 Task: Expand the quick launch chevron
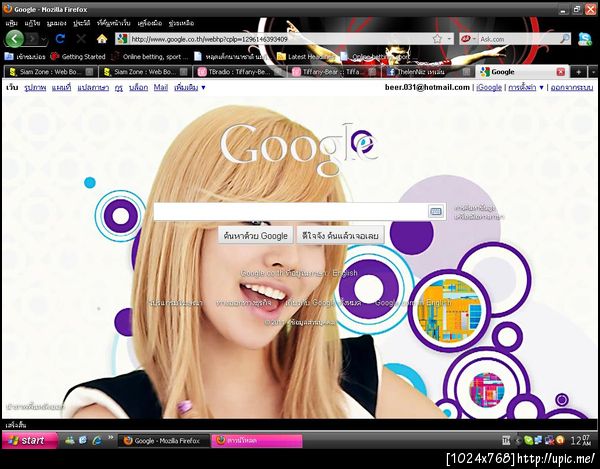[111, 437]
